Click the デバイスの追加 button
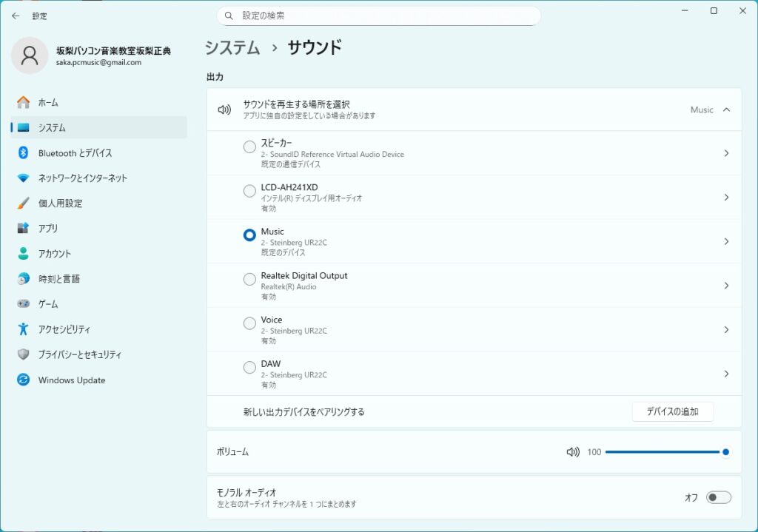The image size is (758, 532). coord(672,411)
